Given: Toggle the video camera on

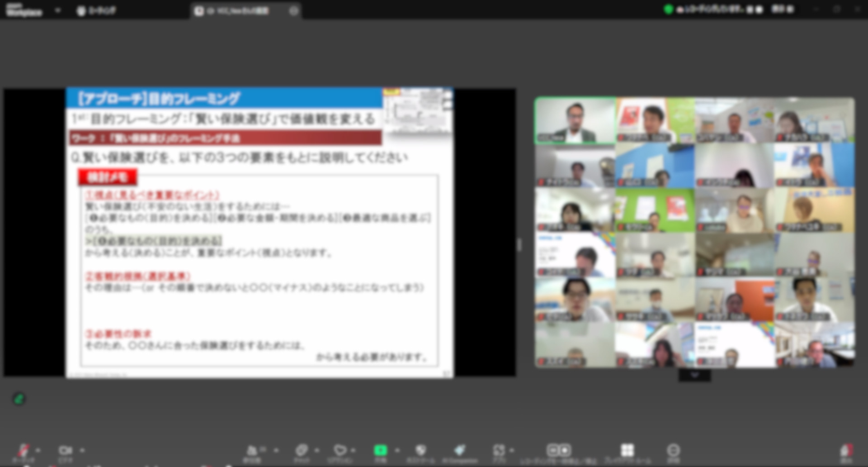Looking at the screenshot, I should (x=65, y=451).
